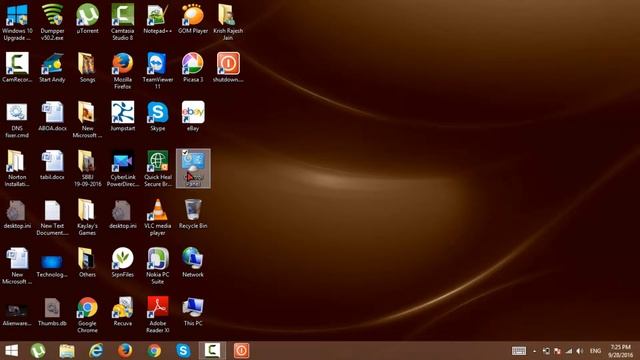The height and width of the screenshot is (360, 640).
Task: Select the Kaylay's Games folder
Action: pos(87,217)
